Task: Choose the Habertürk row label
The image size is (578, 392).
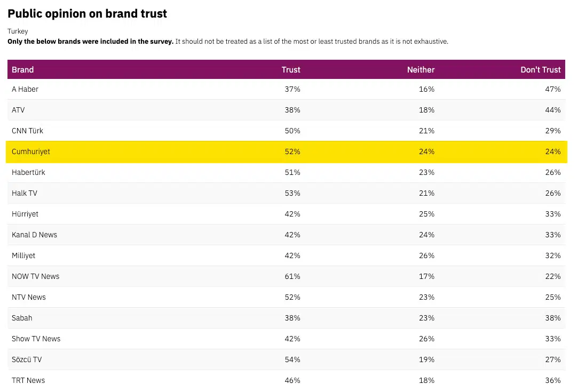Action: (x=28, y=172)
